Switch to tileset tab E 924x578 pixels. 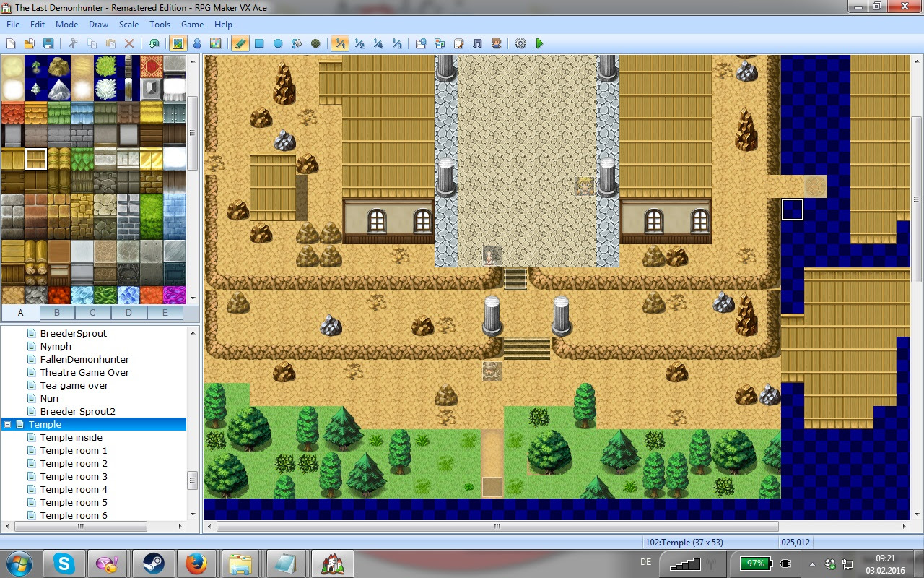(x=165, y=313)
